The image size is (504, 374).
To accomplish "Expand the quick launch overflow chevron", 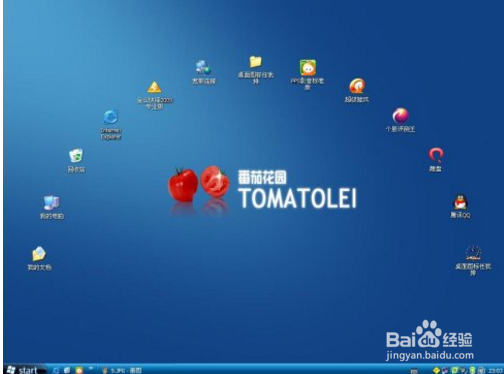I will pyautogui.click(x=91, y=368).
